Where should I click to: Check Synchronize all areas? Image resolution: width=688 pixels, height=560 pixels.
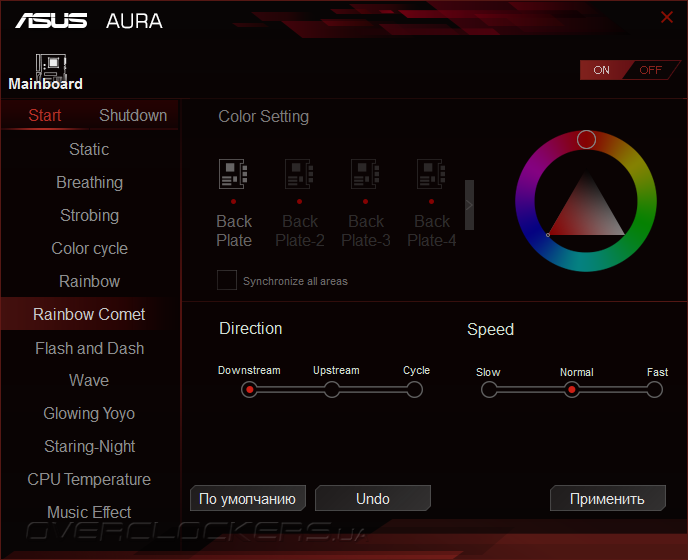click(x=227, y=280)
